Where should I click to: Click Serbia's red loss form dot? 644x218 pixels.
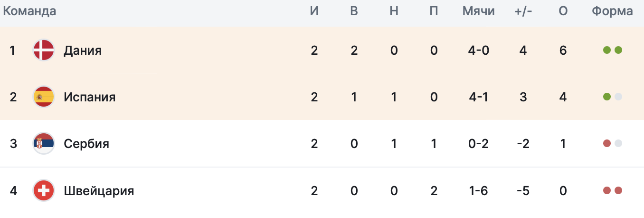click(606, 144)
